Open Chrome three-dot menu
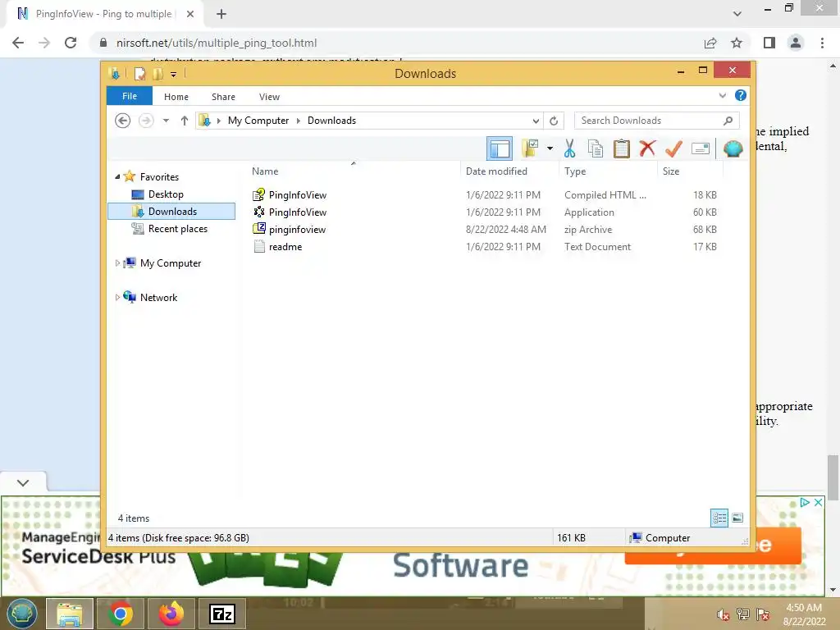The image size is (840, 630). click(822, 43)
